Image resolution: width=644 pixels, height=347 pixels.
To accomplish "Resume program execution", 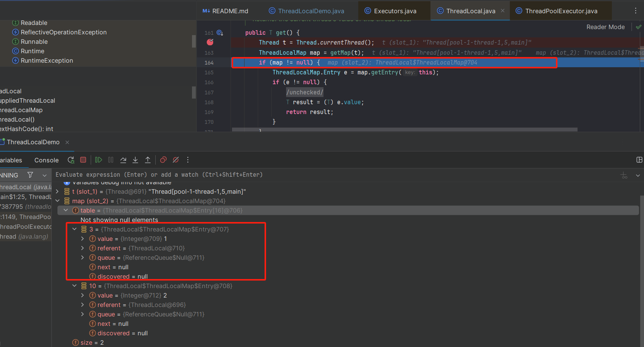I will pos(98,160).
